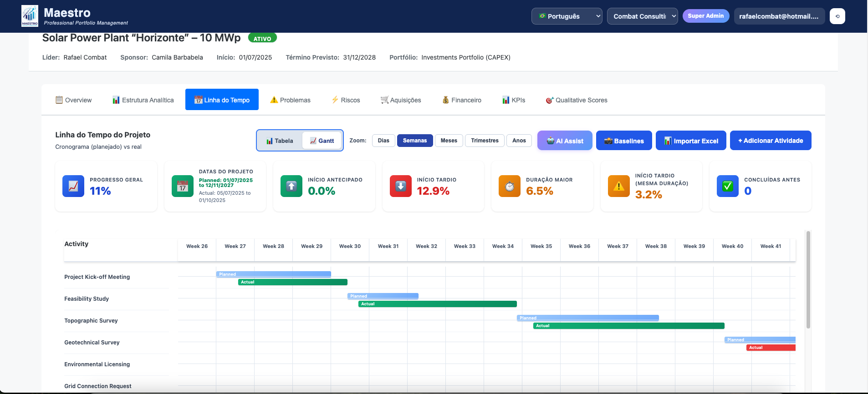Image resolution: width=868 pixels, height=394 pixels.
Task: Click the Progresso Geral chart icon
Action: click(73, 186)
